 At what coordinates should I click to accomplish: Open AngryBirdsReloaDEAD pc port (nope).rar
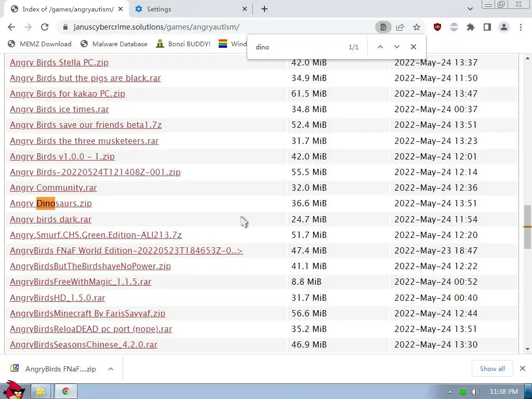(x=91, y=329)
